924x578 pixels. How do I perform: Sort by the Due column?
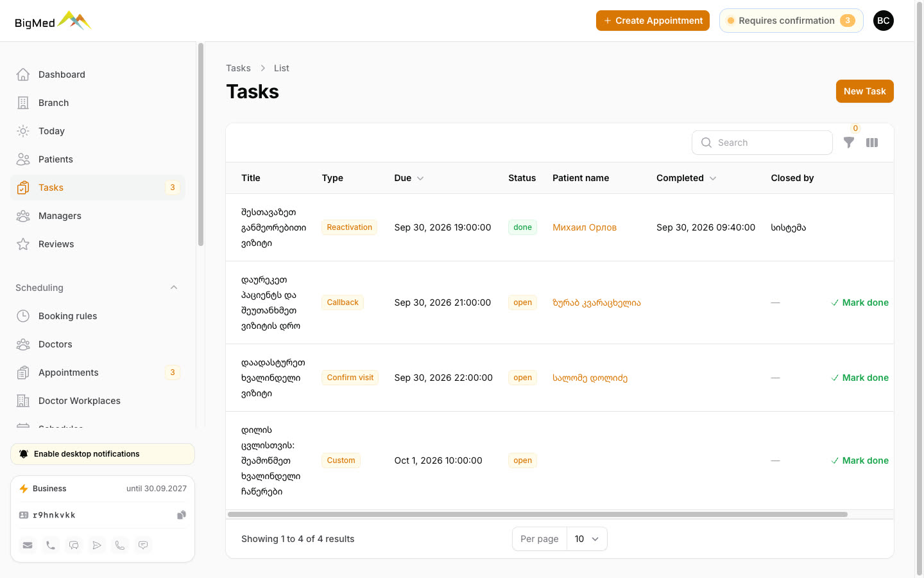click(409, 178)
